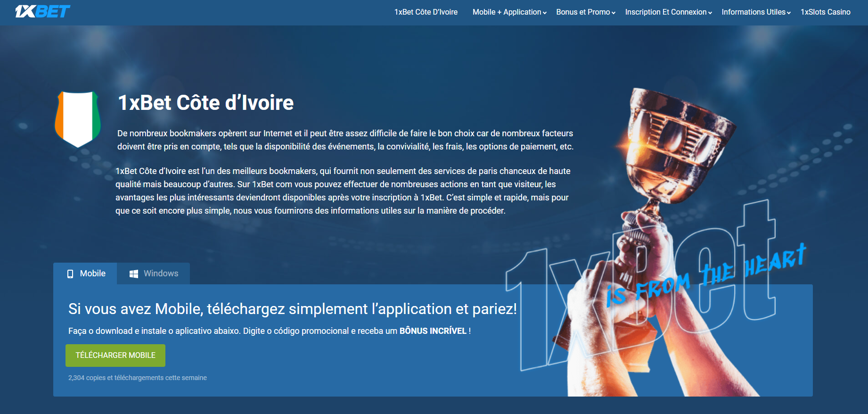
Task: Open the Informations Utiles menu
Action: (x=753, y=12)
